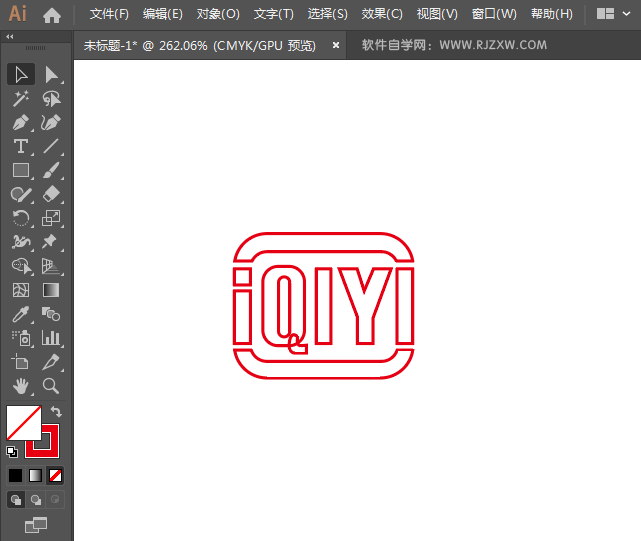Select the Magic Wand tool
Viewport: 641px width, 541px height.
click(21, 99)
